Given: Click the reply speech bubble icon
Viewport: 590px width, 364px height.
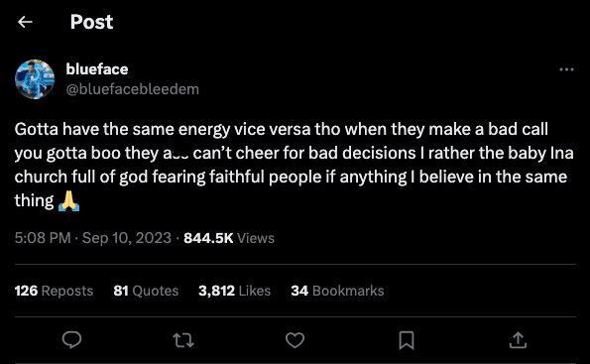Looking at the screenshot, I should [x=71, y=339].
